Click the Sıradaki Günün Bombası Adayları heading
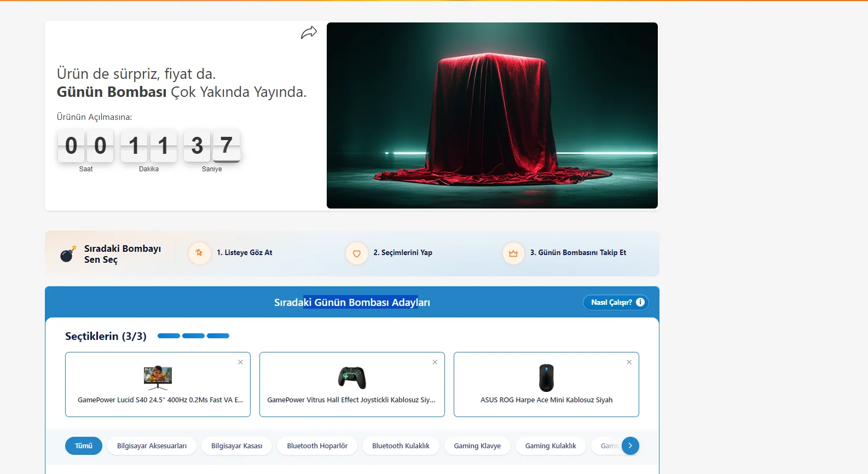The height and width of the screenshot is (474, 868). click(x=352, y=303)
